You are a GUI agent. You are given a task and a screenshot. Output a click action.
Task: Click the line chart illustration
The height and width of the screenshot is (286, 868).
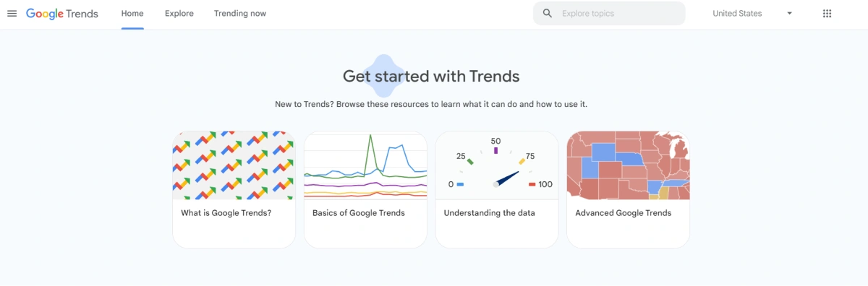coord(365,165)
